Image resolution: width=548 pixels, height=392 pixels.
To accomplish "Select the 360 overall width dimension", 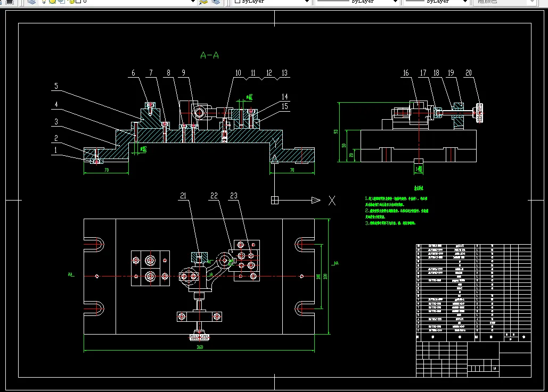I will point(200,347).
